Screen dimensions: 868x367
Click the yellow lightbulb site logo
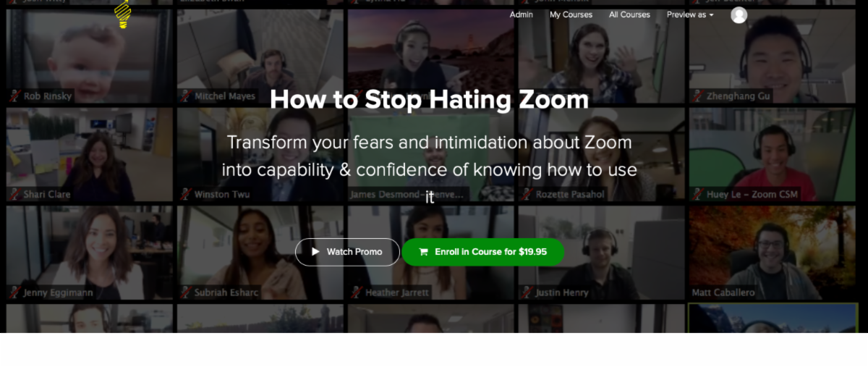(124, 14)
